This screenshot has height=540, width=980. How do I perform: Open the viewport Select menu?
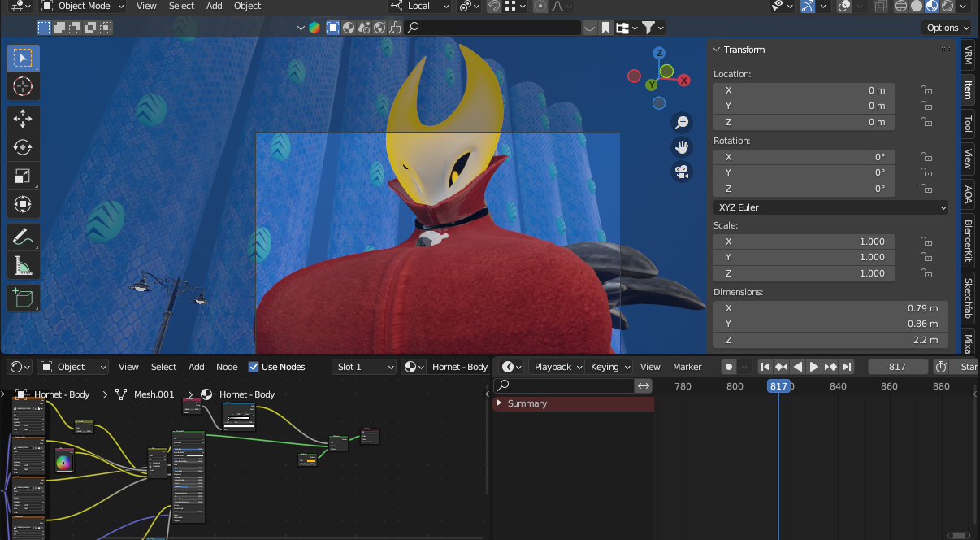point(181,6)
